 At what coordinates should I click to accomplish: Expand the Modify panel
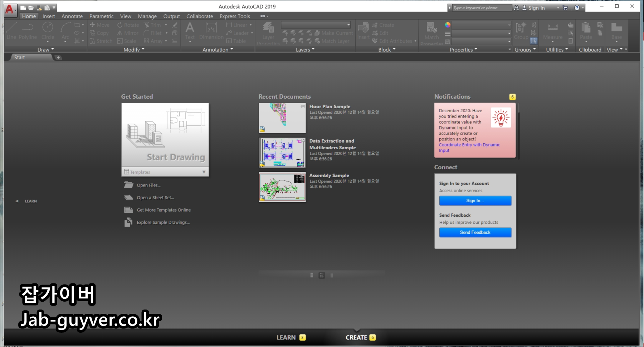[134, 50]
